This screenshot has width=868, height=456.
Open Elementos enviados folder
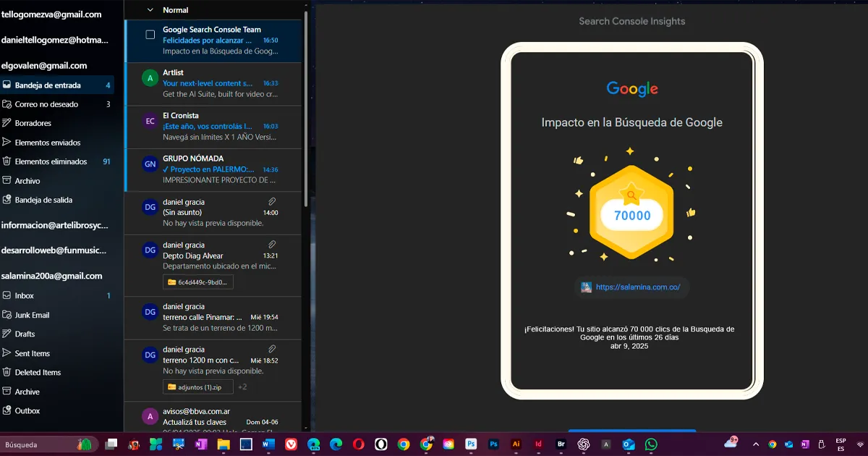coord(48,143)
